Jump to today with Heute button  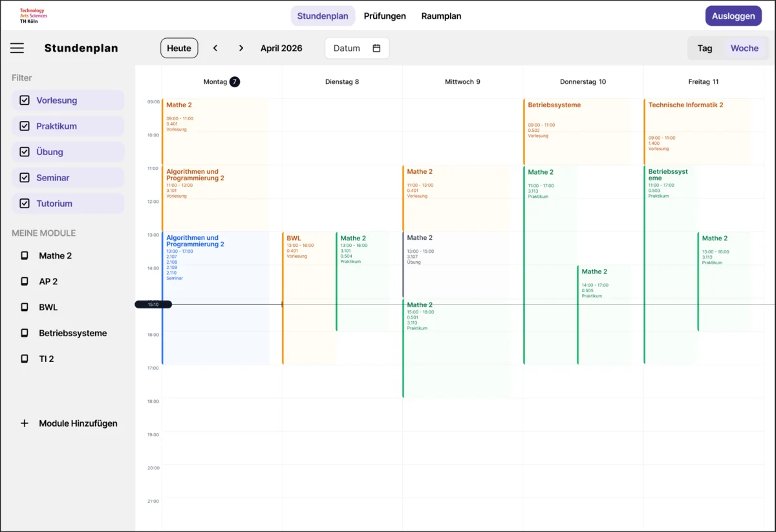[x=179, y=48]
